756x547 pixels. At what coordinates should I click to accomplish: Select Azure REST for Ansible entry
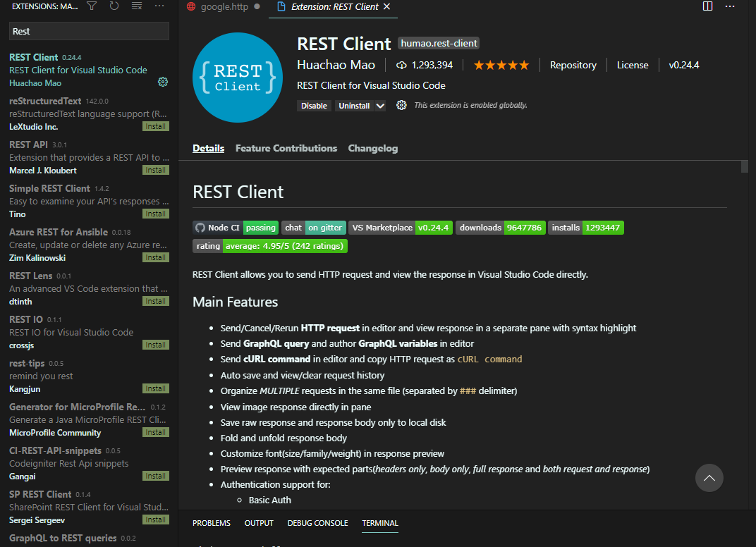click(x=89, y=245)
